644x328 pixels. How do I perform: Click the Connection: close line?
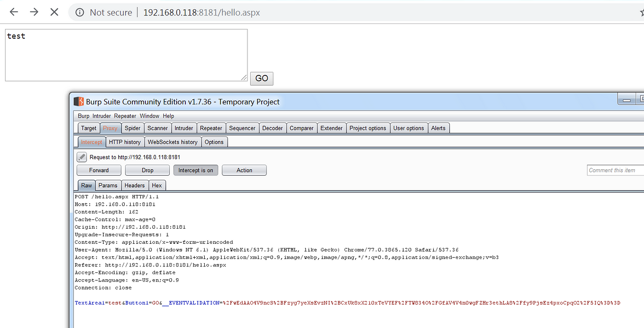[103, 288]
